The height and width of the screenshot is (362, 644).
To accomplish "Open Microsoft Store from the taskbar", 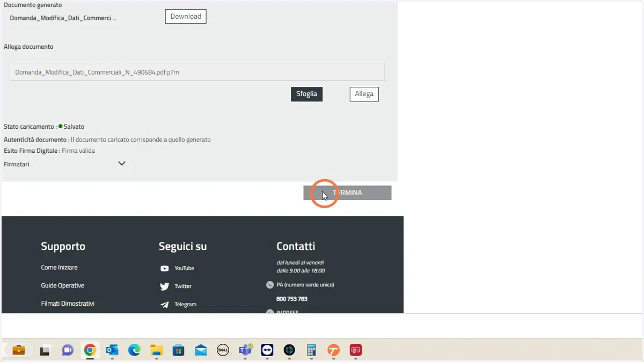I will 179,350.
